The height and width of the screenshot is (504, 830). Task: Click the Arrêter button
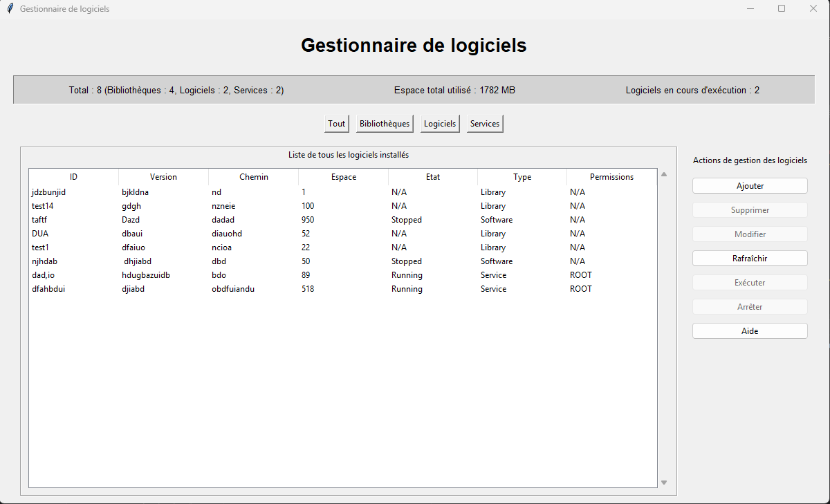point(750,307)
